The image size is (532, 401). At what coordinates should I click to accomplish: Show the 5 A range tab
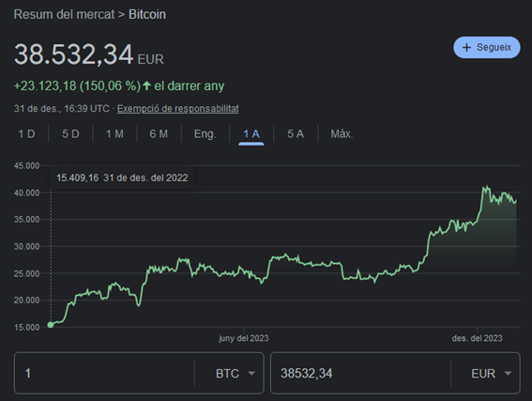click(296, 133)
